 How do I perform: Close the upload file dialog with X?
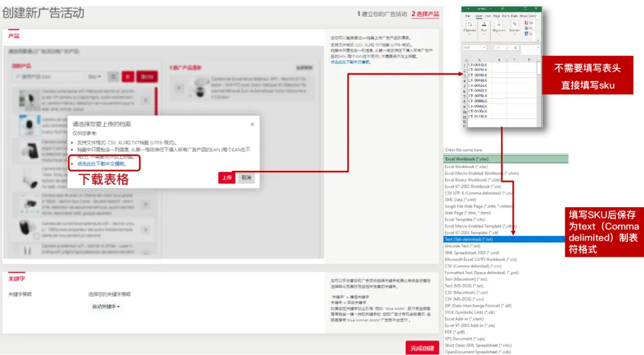click(252, 124)
